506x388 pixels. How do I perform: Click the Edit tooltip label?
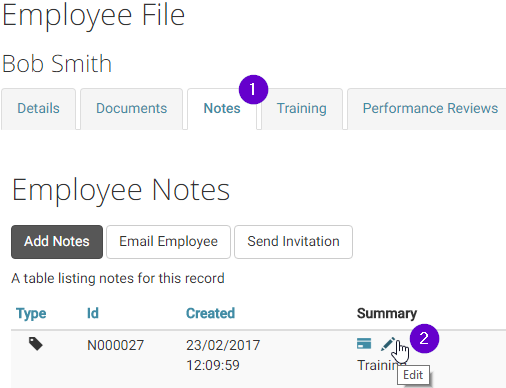[x=413, y=375]
